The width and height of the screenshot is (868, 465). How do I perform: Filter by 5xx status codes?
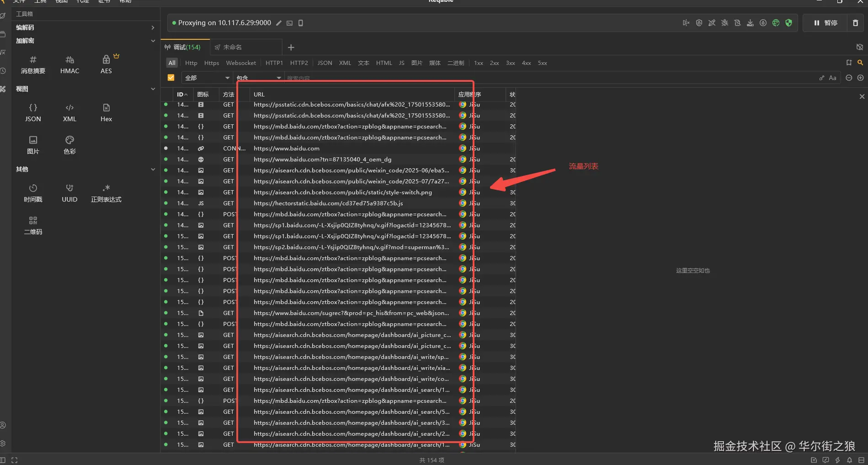coord(543,63)
